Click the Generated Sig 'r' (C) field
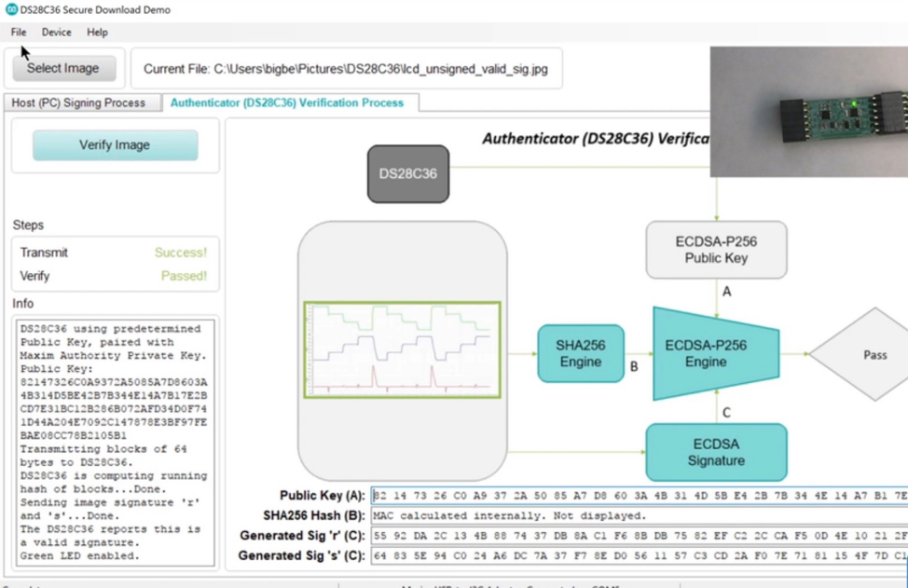Viewport: 908px width, 588px height. 640,535
